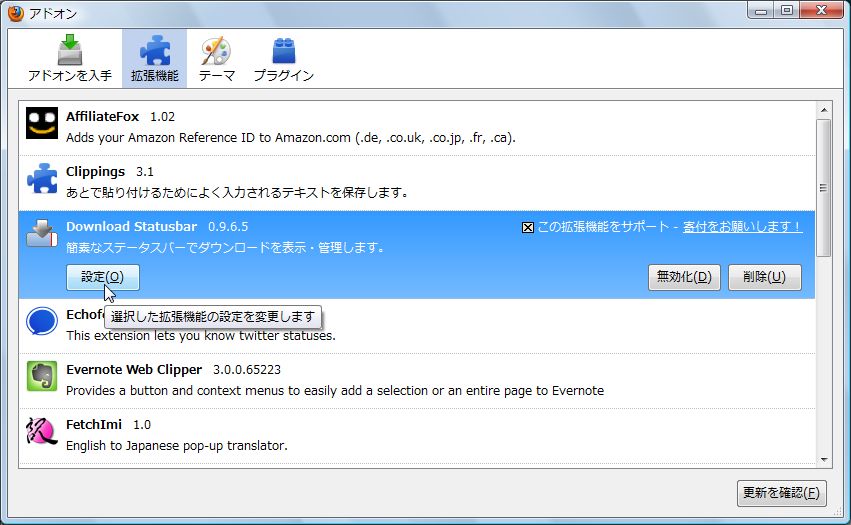The height and width of the screenshot is (525, 851).
Task: Switch to the 拡張機能 extensions tab
Action: [155, 59]
